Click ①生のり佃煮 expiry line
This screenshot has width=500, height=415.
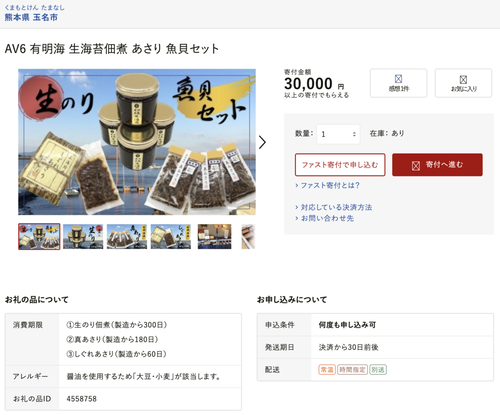117,325
